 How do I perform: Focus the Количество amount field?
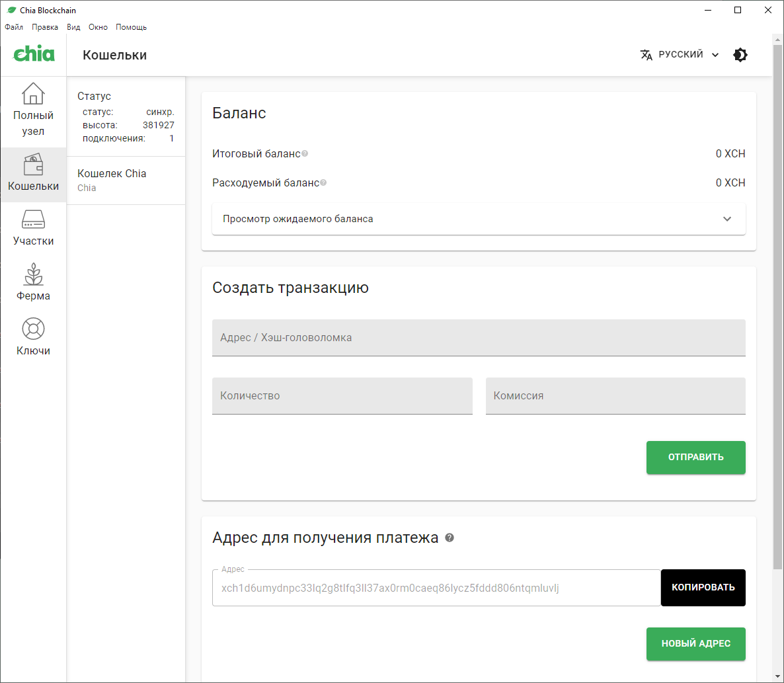pyautogui.click(x=342, y=395)
